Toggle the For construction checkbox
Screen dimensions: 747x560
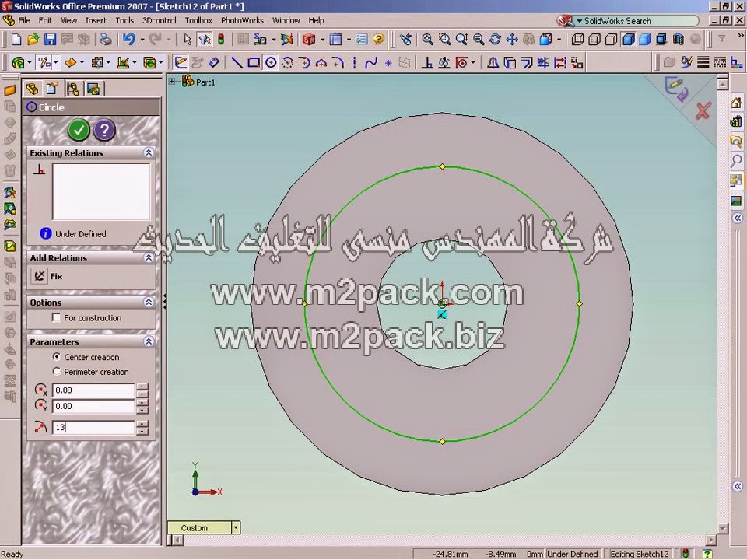[x=57, y=317]
